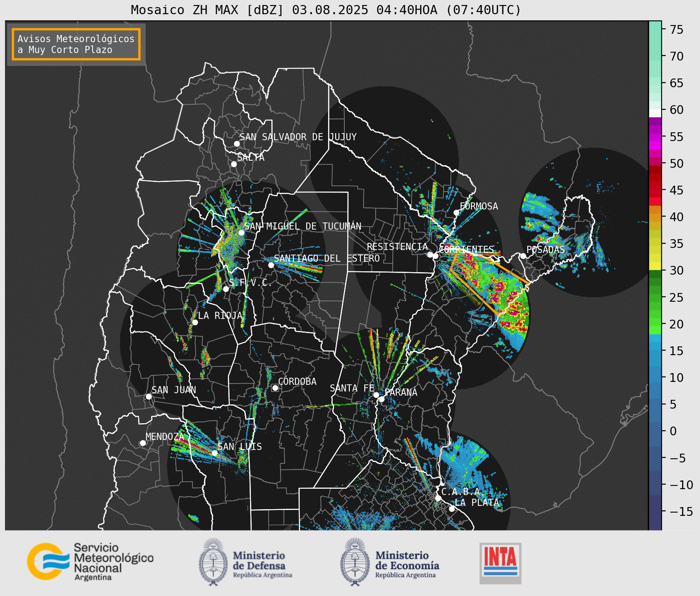Click the CÓRDOBA city label
Image resolution: width=700 pixels, height=596 pixels.
point(297,381)
